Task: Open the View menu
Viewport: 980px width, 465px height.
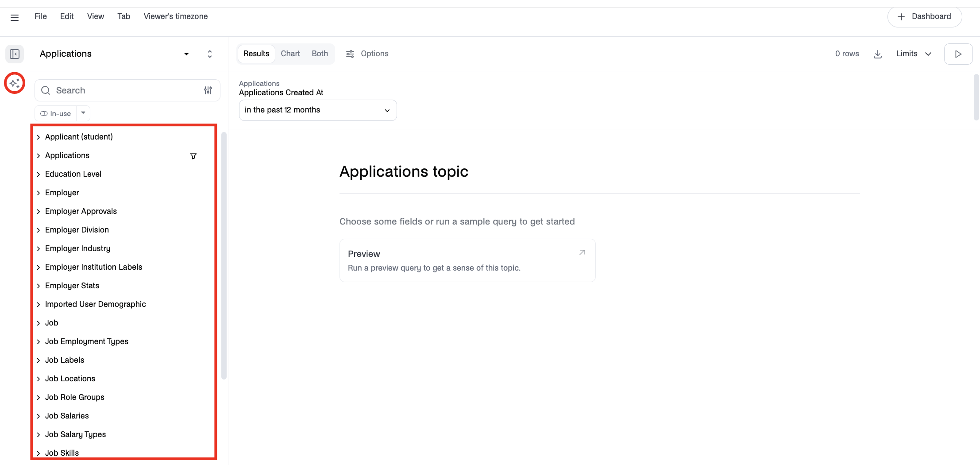Action: tap(96, 16)
